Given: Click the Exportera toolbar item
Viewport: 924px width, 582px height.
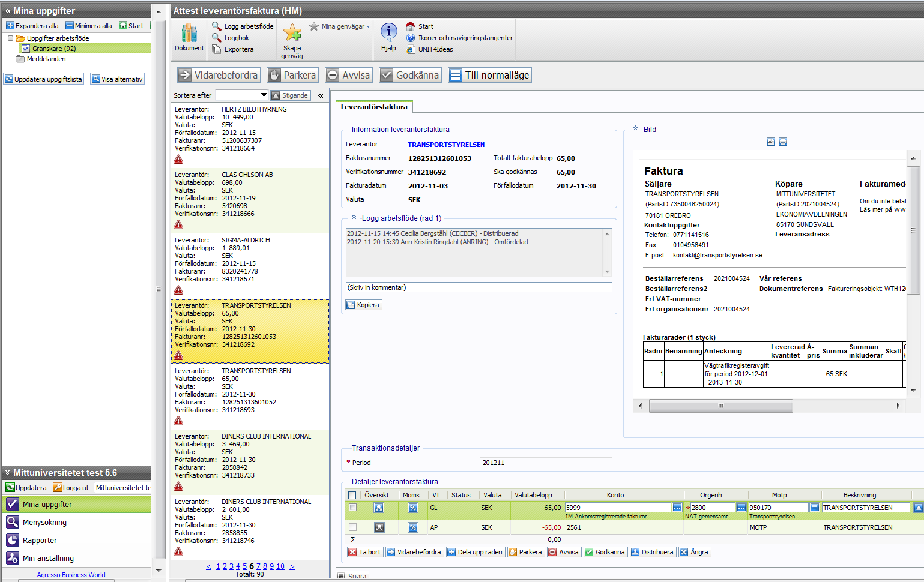Looking at the screenshot, I should coord(233,49).
